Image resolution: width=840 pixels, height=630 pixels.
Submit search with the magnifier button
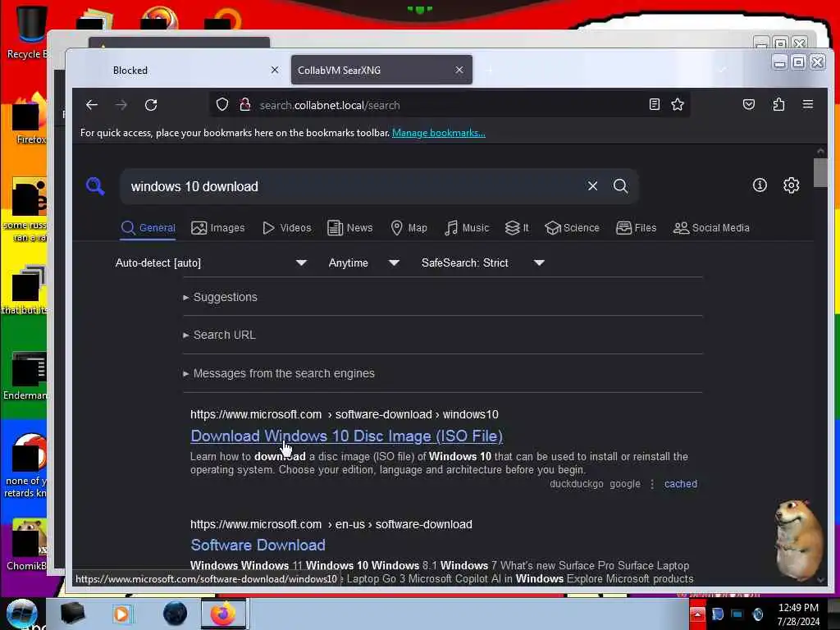(620, 186)
